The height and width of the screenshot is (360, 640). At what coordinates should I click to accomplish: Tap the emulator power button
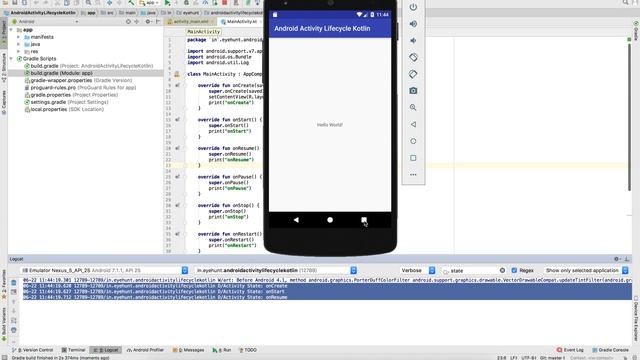413,7
